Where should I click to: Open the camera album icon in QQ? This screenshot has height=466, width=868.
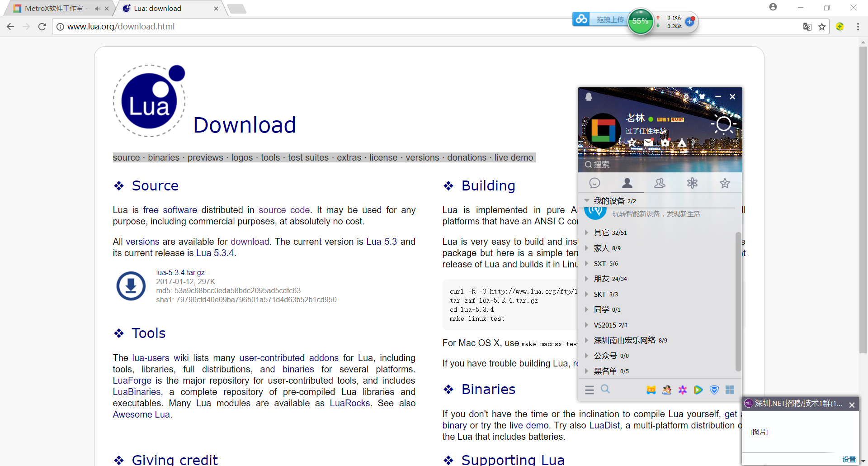(x=665, y=143)
